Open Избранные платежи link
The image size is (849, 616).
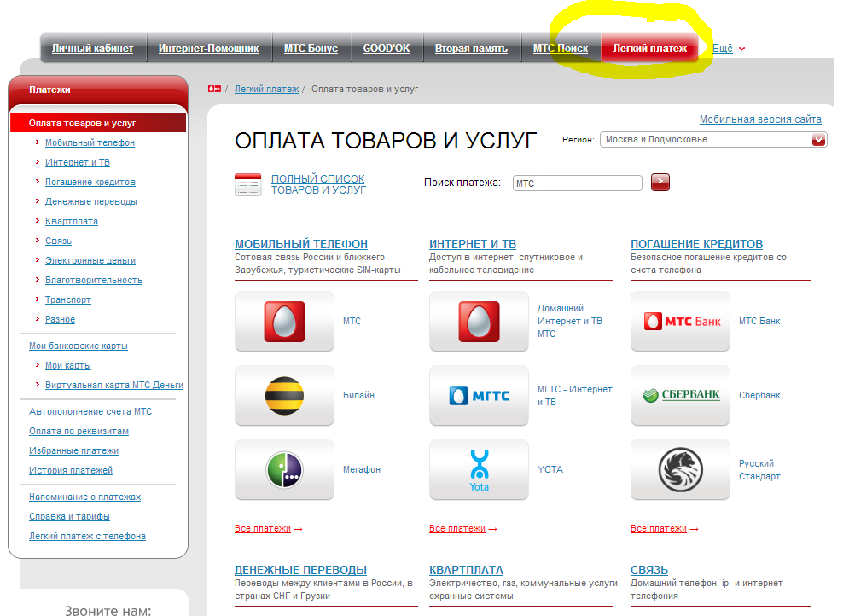[x=73, y=450]
